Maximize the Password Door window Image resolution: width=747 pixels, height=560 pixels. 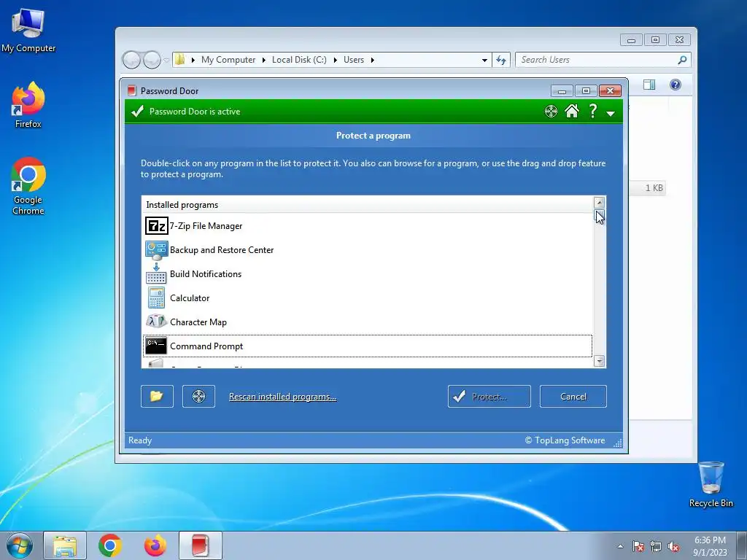pos(586,91)
